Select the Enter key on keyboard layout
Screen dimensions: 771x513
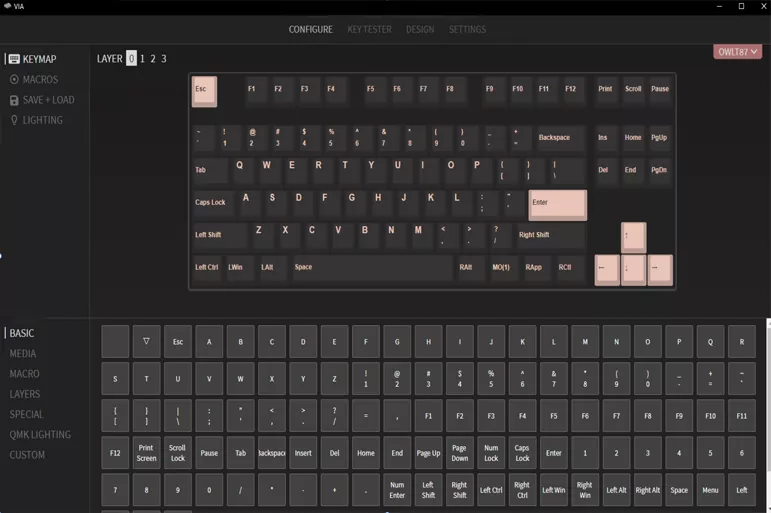tap(558, 205)
